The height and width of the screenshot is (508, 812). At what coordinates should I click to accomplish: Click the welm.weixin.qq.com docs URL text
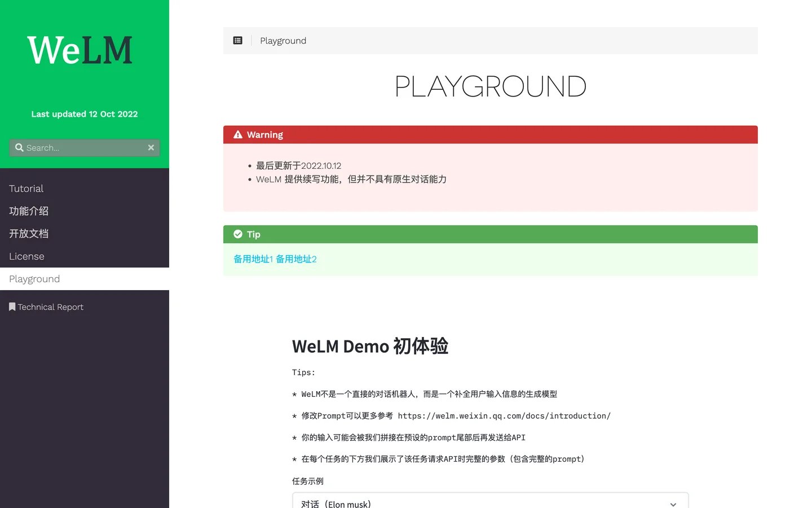[504, 416]
